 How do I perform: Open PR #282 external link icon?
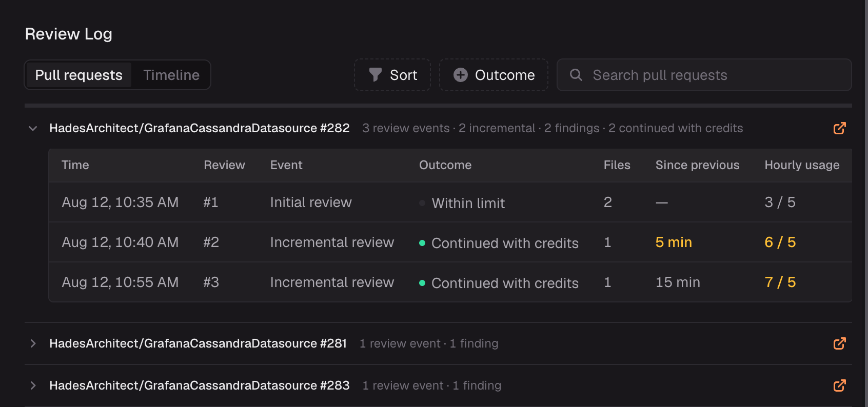coord(839,128)
